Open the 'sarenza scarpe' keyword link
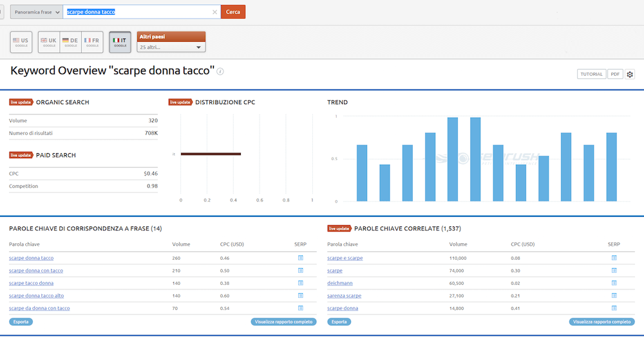 [x=344, y=295]
